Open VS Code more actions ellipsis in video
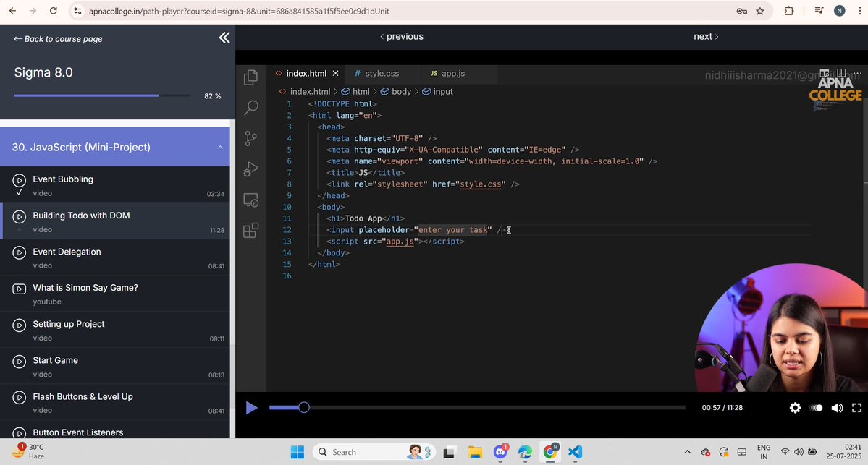Image resolution: width=868 pixels, height=465 pixels. tap(857, 74)
